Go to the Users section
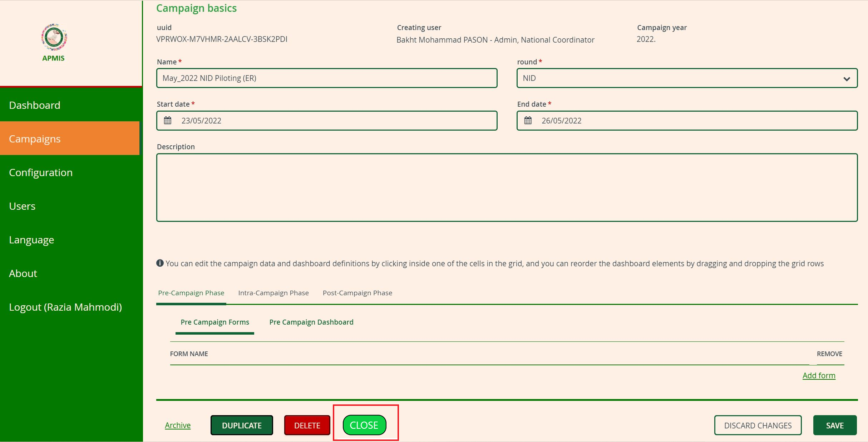 point(22,206)
